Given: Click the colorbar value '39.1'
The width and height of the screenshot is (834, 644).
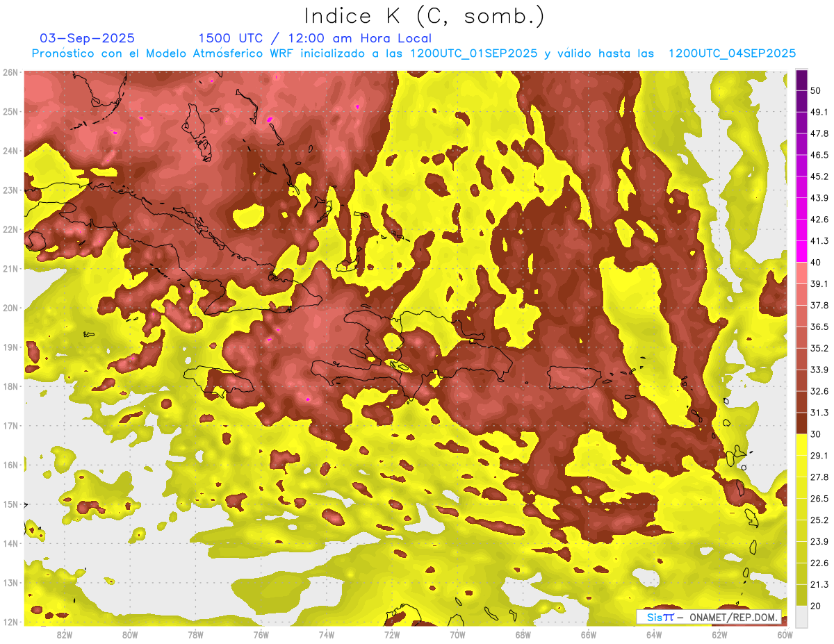Looking at the screenshot, I should click(819, 284).
